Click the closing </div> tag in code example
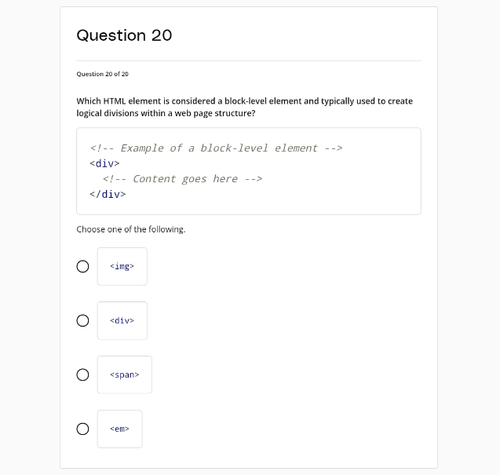Viewport: 500px width, 475px height. click(x=108, y=194)
